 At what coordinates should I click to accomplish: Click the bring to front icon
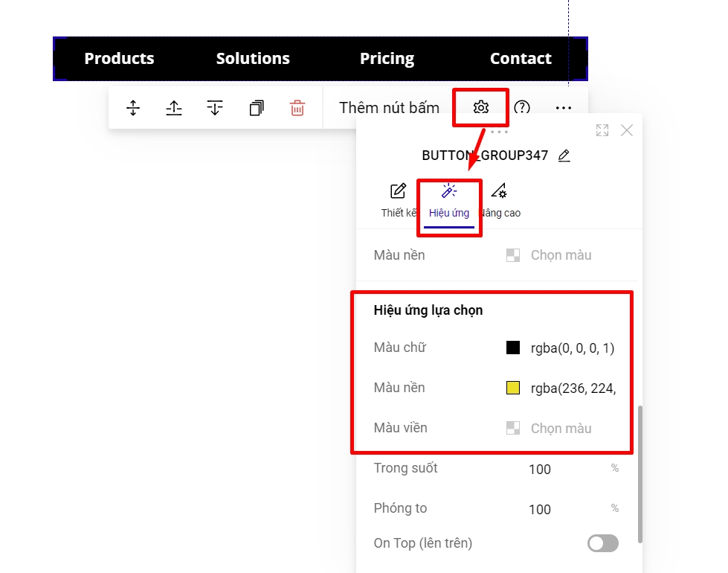coord(174,108)
